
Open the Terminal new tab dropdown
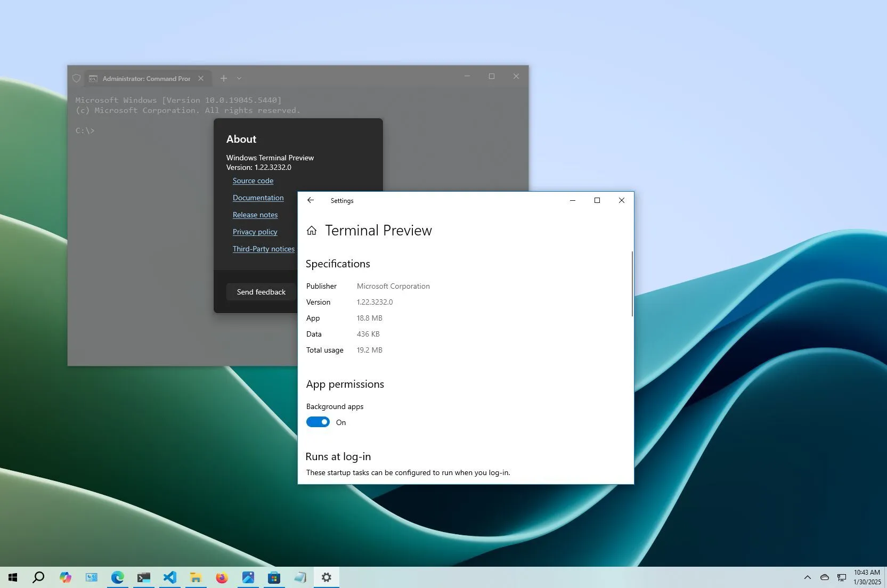[x=239, y=78]
